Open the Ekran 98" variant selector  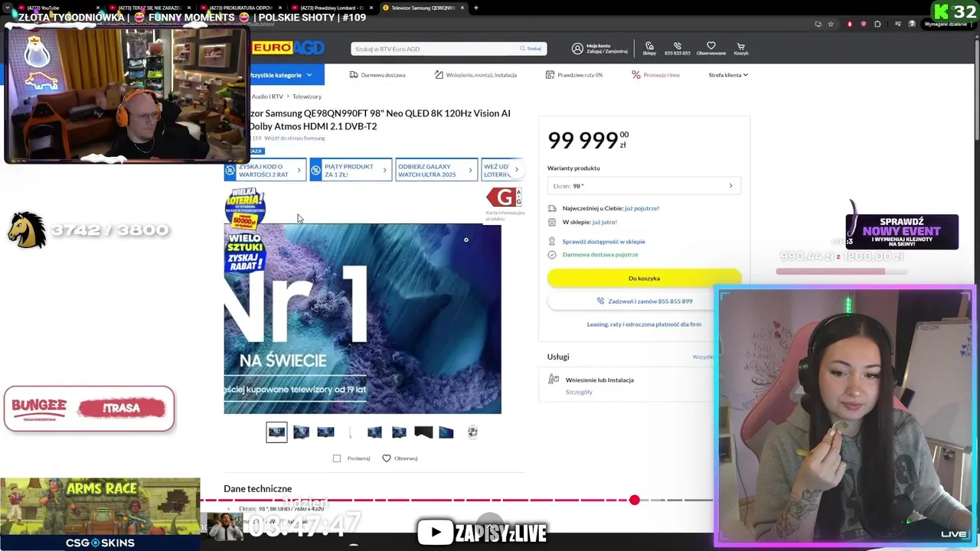click(644, 186)
